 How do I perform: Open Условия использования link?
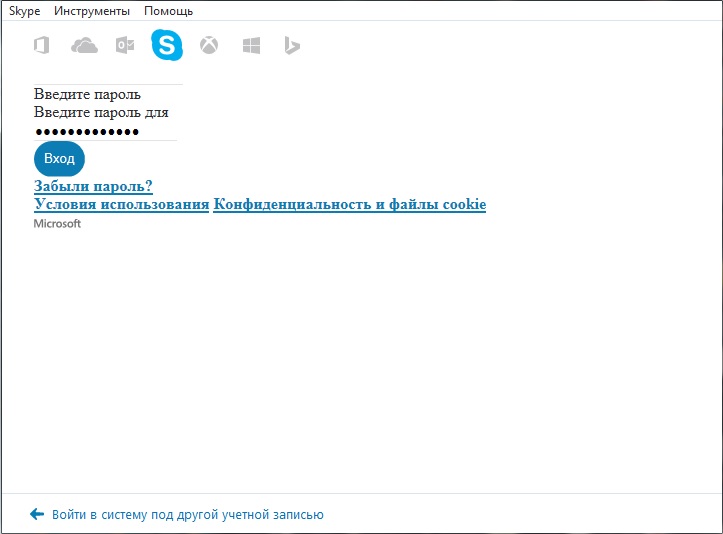[x=121, y=204]
